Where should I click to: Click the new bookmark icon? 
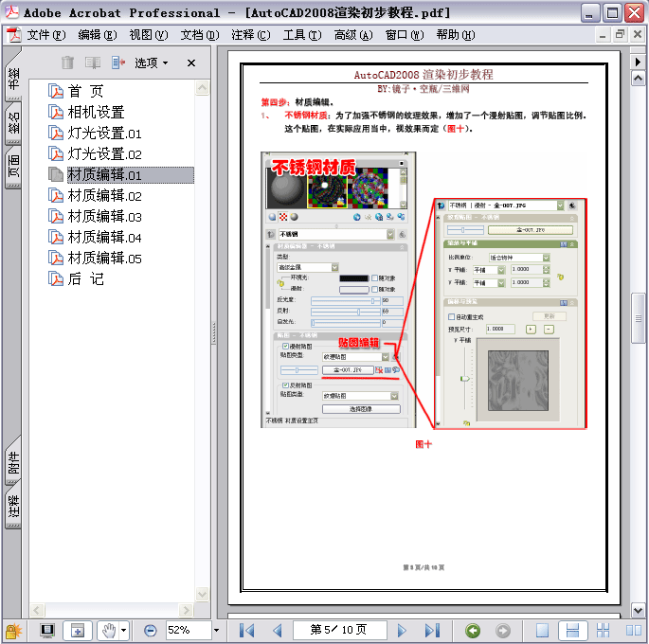(93, 63)
